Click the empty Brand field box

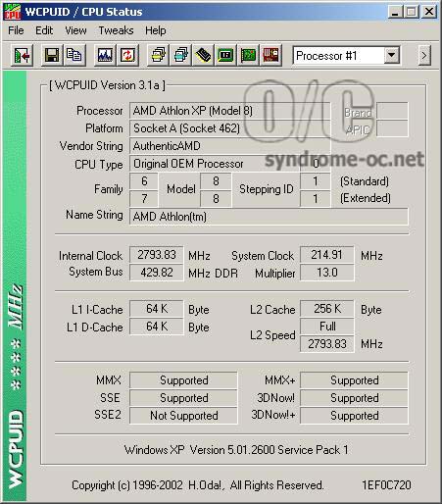click(x=392, y=111)
